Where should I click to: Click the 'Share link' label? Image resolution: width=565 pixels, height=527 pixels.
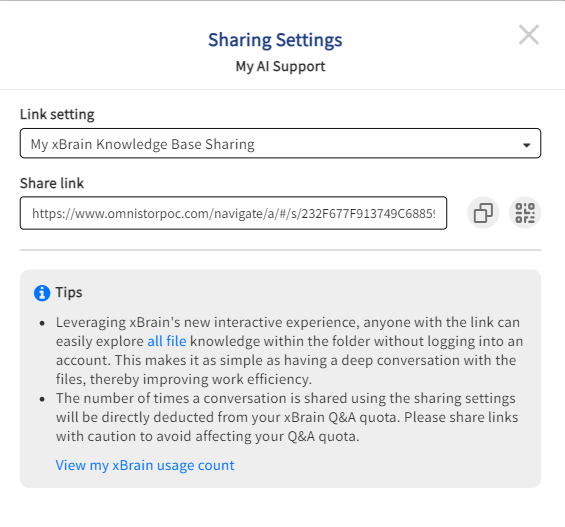[52, 183]
